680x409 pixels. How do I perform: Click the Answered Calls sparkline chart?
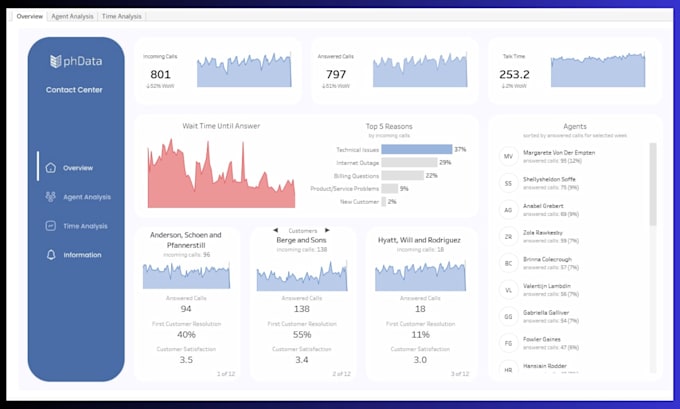420,70
